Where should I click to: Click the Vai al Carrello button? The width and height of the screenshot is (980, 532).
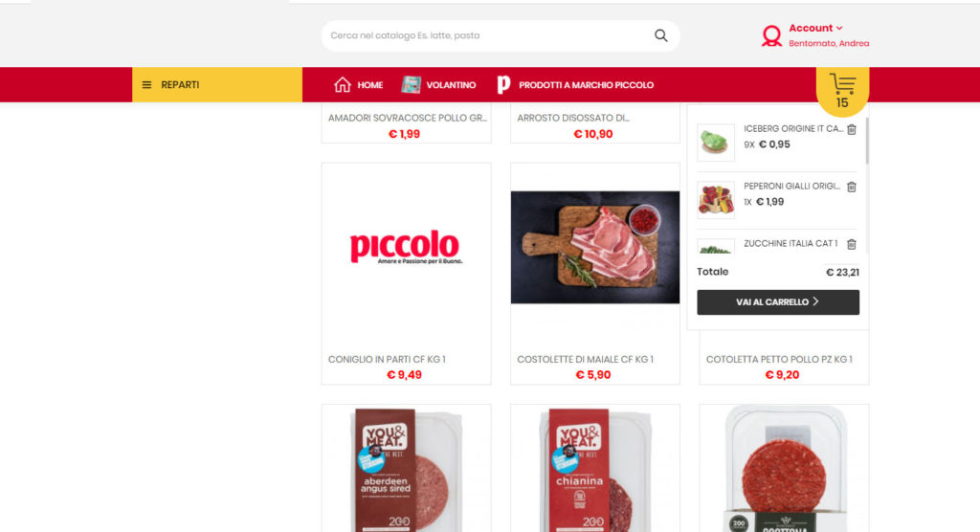777,302
